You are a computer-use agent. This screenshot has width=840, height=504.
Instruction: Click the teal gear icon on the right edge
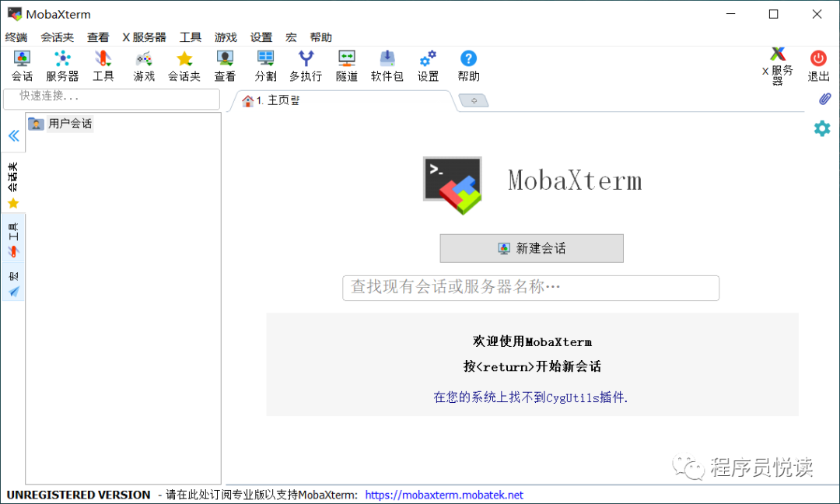pos(822,128)
